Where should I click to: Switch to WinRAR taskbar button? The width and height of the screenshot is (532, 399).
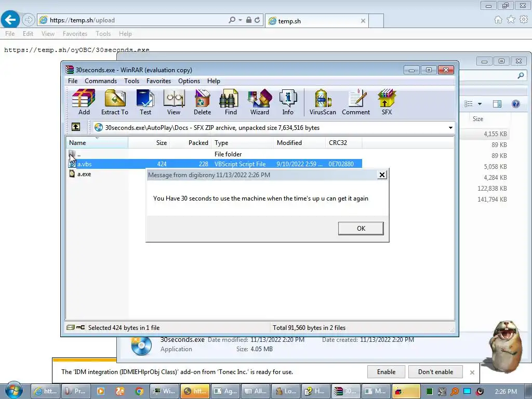click(345, 391)
